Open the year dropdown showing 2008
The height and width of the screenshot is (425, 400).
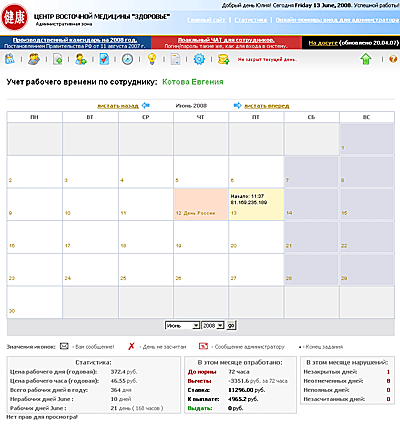213,326
